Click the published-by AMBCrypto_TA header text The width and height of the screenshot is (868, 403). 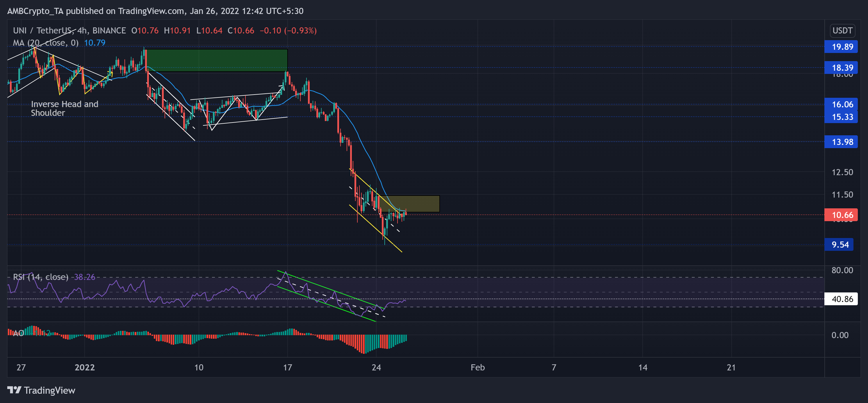click(x=155, y=11)
